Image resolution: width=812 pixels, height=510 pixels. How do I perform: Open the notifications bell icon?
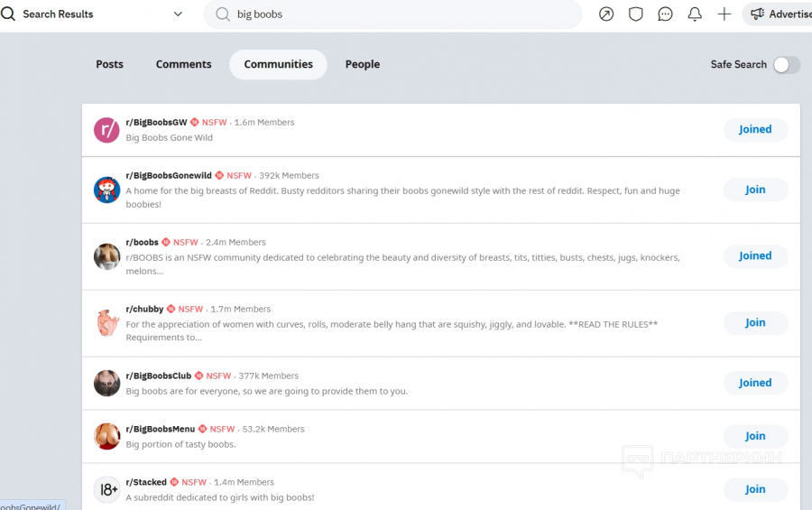point(695,14)
